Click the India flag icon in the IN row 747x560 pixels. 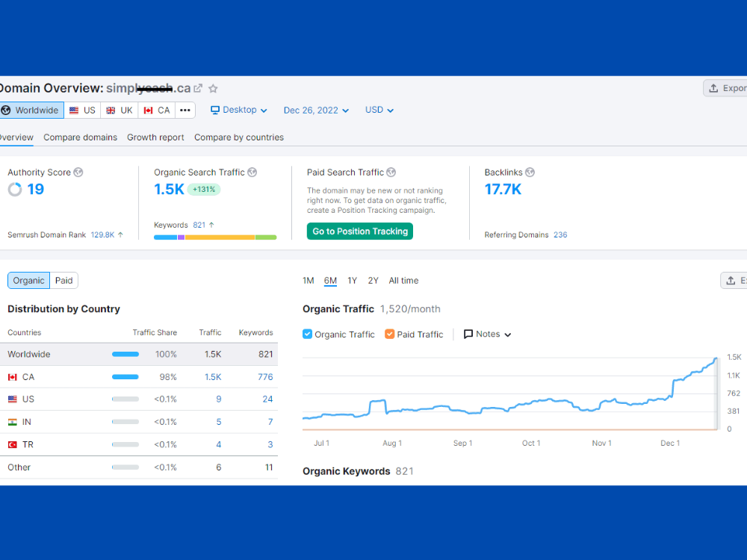13,422
